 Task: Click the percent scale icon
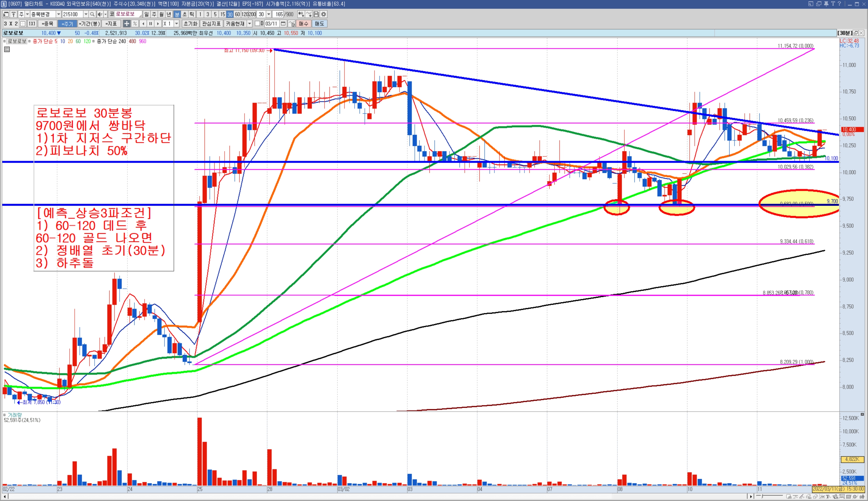[135, 24]
